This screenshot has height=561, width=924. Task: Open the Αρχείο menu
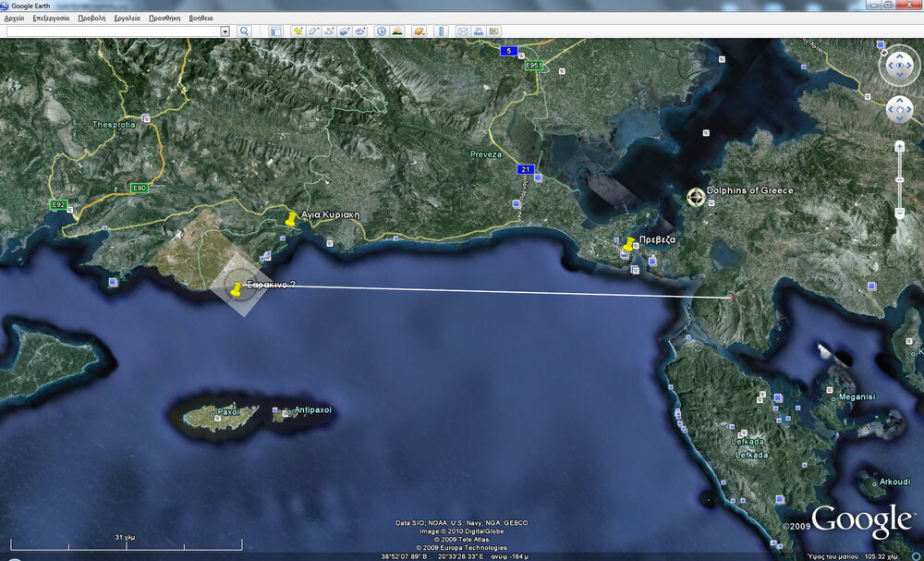click(15, 18)
